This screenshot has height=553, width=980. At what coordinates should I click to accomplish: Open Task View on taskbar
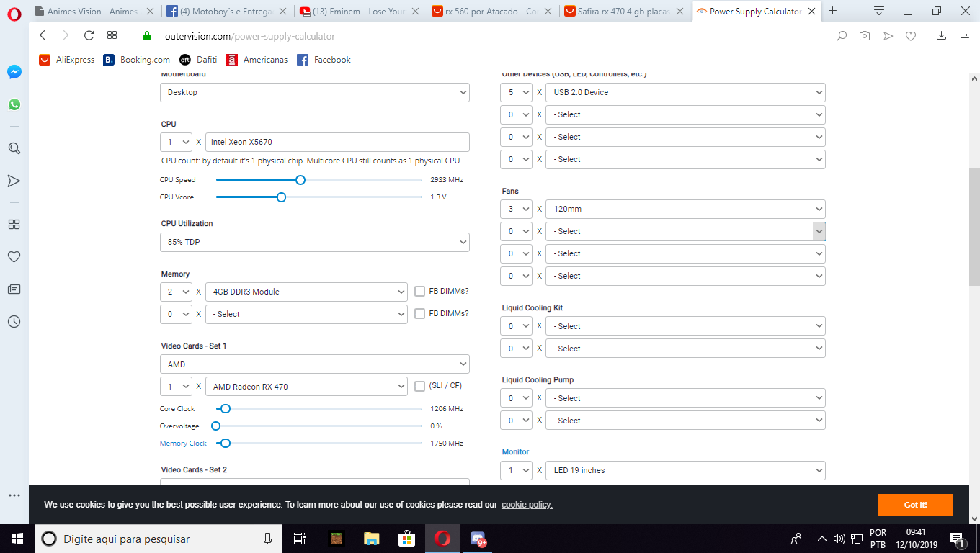click(x=300, y=539)
